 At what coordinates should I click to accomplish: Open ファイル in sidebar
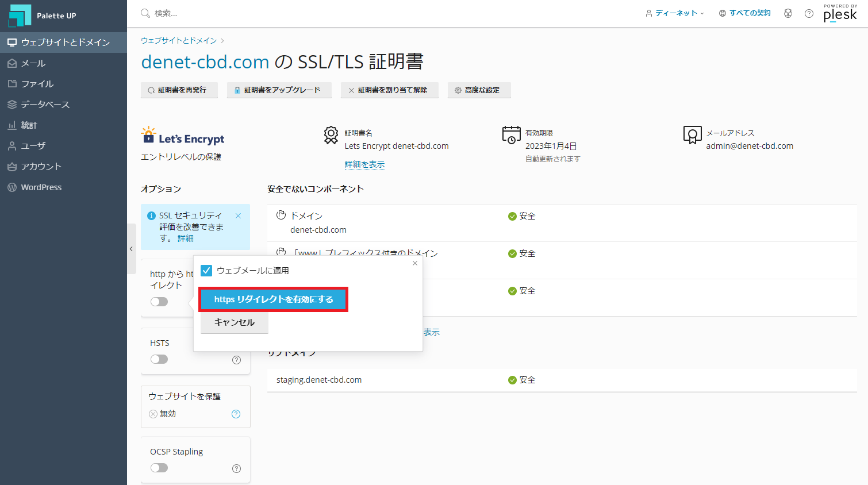click(x=63, y=84)
